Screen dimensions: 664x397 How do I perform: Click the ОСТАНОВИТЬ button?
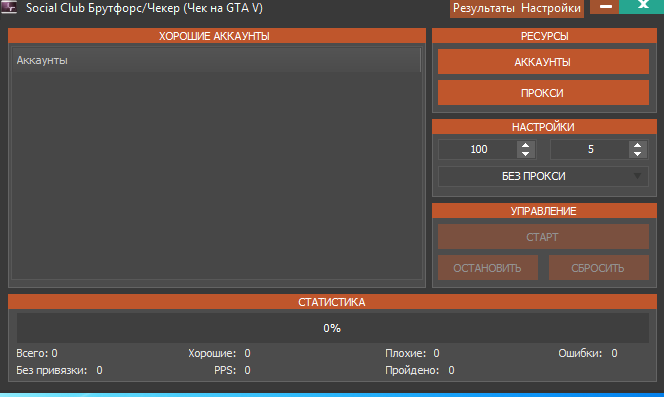[x=488, y=268]
